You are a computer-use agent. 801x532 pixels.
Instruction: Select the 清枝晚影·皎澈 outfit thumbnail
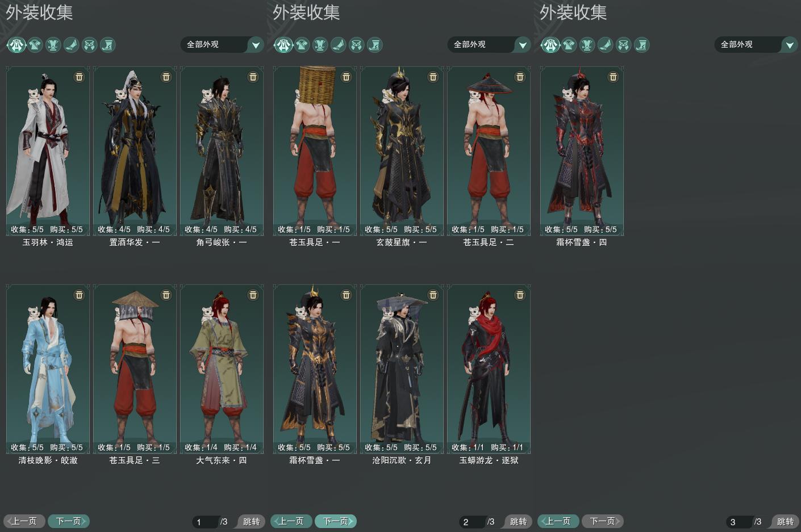point(48,369)
